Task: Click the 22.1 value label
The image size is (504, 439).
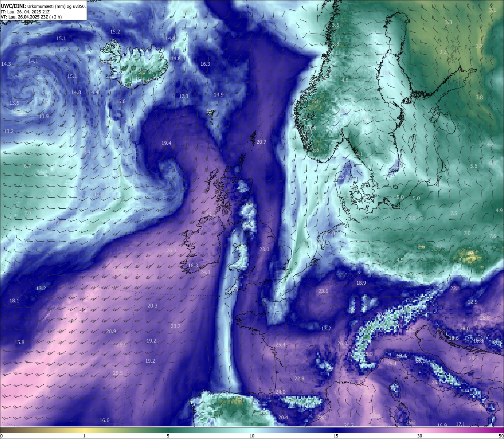Action: point(455,288)
